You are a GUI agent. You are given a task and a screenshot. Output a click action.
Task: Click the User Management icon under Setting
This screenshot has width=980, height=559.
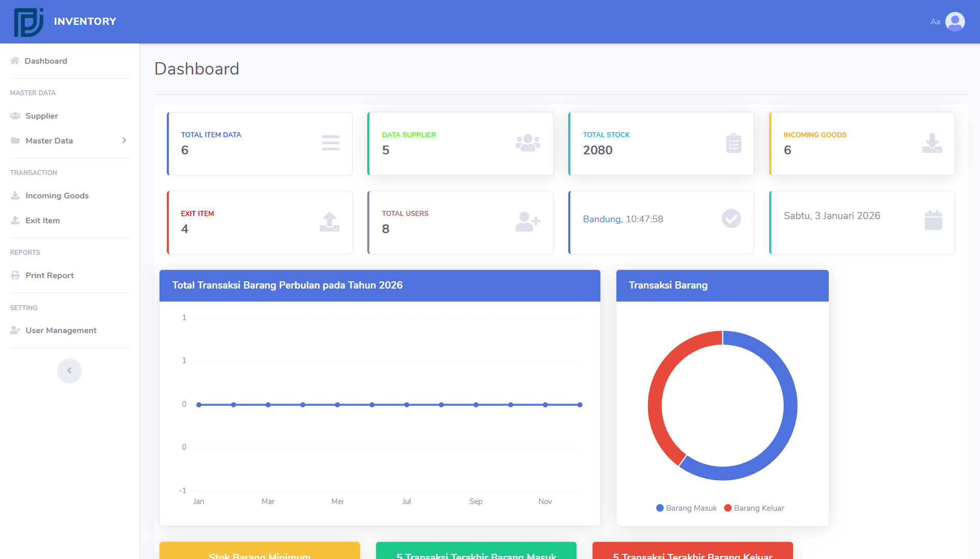pos(15,329)
